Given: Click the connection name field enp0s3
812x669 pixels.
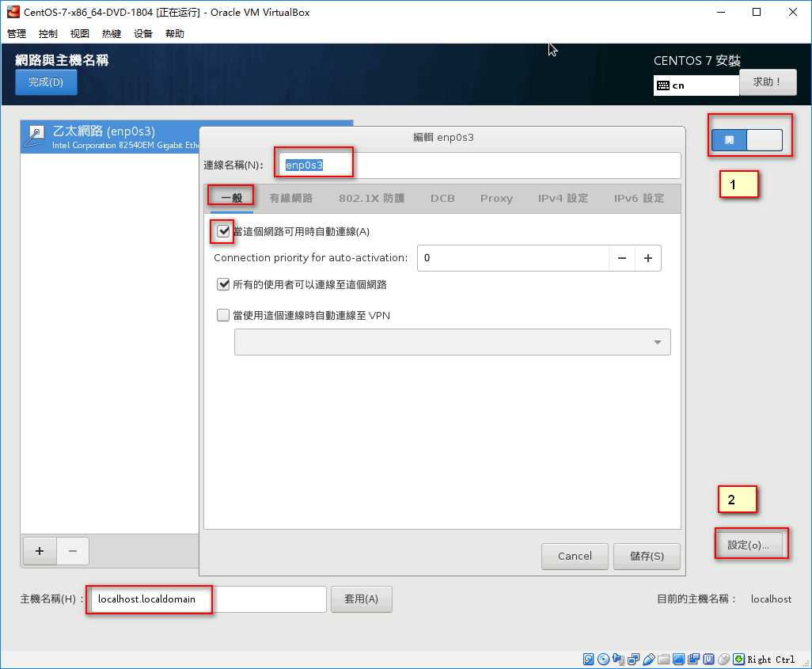Looking at the screenshot, I should 480,165.
